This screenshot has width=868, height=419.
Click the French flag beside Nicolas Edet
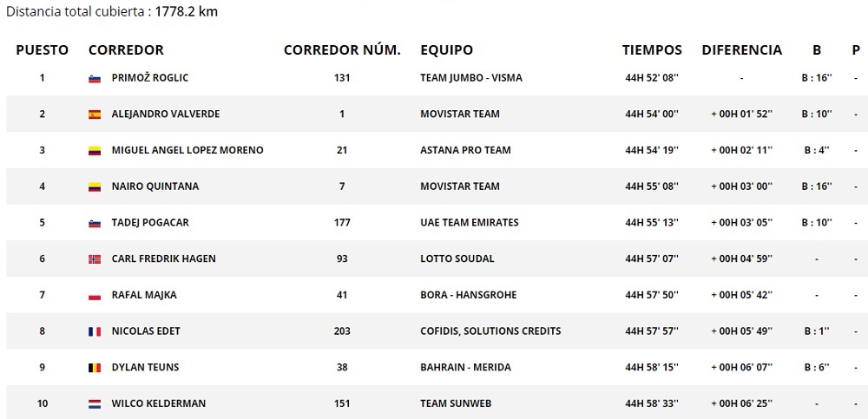95,331
